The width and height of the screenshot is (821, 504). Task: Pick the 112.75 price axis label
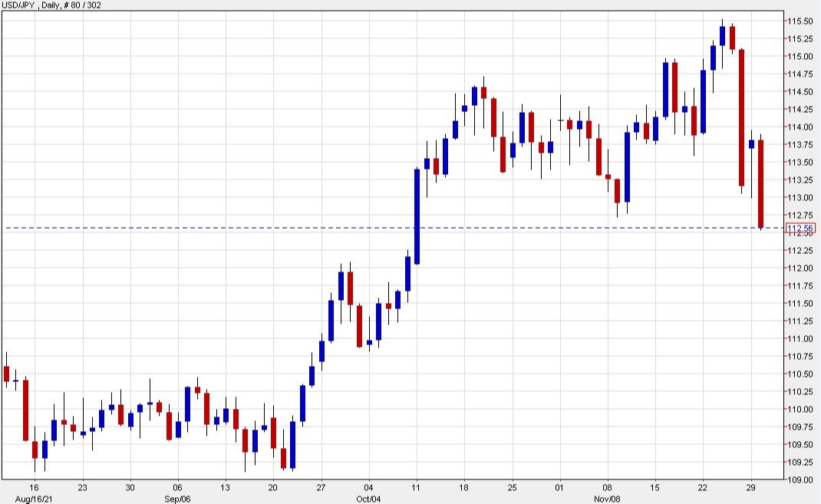point(800,215)
